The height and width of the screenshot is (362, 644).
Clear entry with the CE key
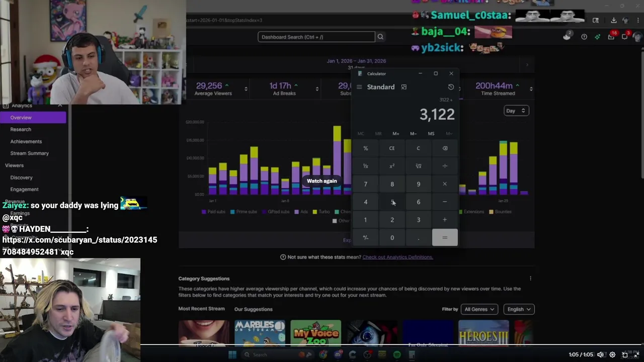click(x=392, y=148)
